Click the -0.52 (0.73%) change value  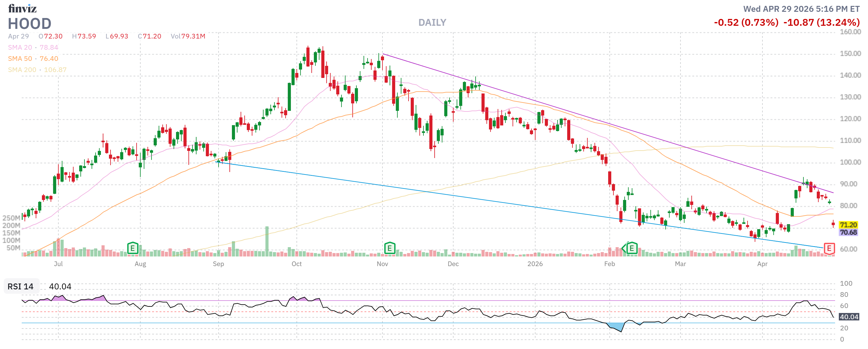746,23
